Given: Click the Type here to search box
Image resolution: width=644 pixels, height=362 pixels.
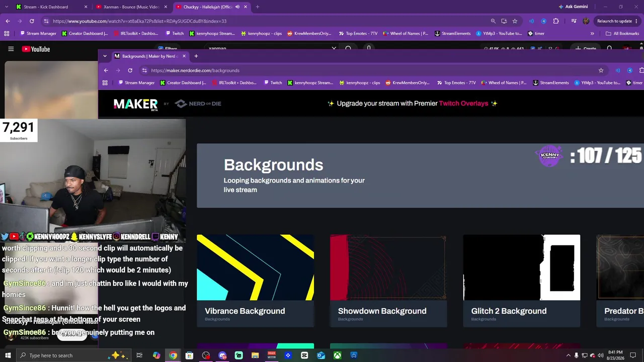Looking at the screenshot, I should pyautogui.click(x=73, y=355).
